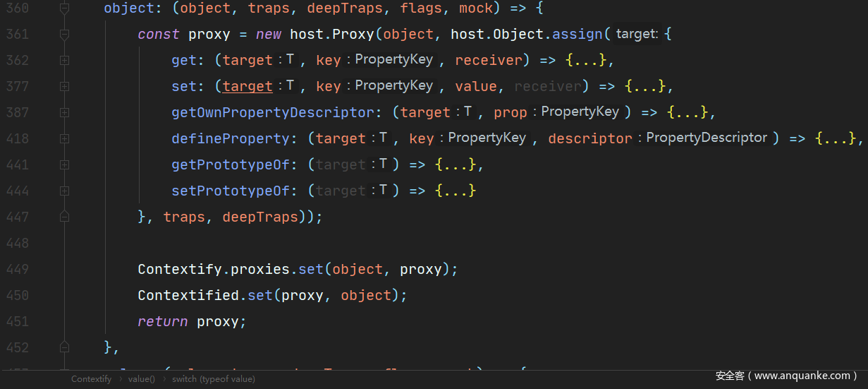The height and width of the screenshot is (389, 868).
Task: Expand the gutter fold icon on line 377
Action: [65, 87]
